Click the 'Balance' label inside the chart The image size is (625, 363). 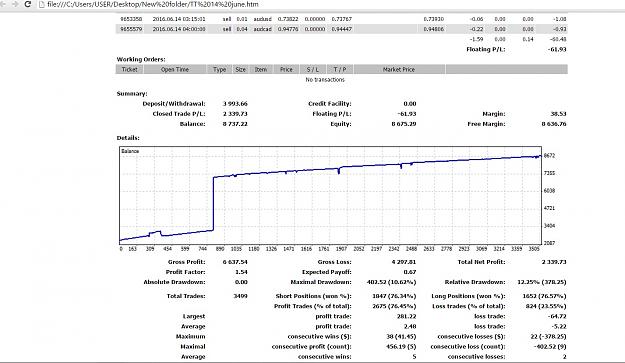coord(130,151)
